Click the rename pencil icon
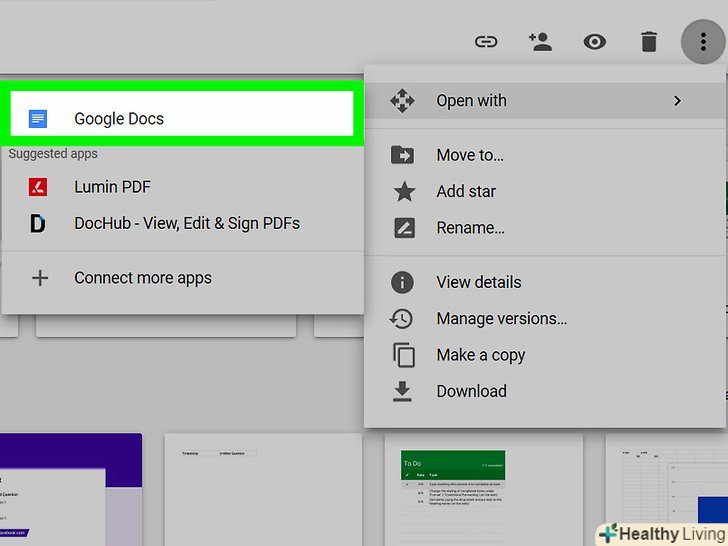Image resolution: width=728 pixels, height=546 pixels. coord(404,228)
